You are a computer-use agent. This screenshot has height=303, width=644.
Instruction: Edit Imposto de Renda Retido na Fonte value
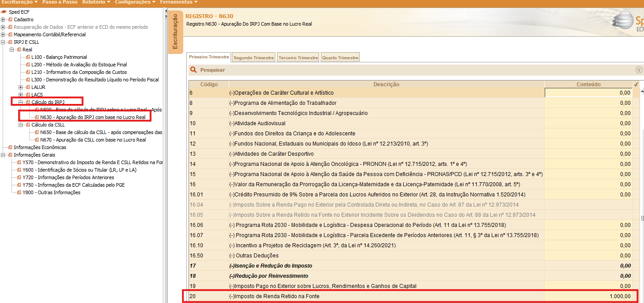coord(589,296)
